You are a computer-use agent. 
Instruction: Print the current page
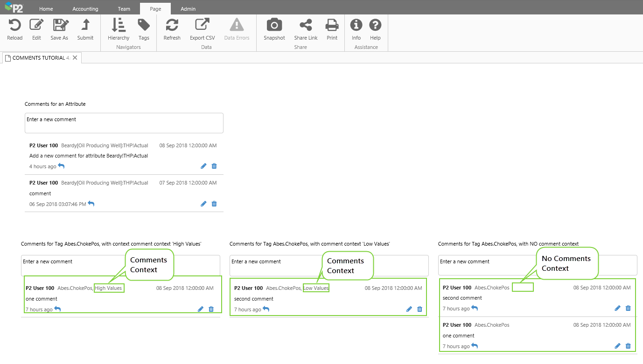[332, 26]
